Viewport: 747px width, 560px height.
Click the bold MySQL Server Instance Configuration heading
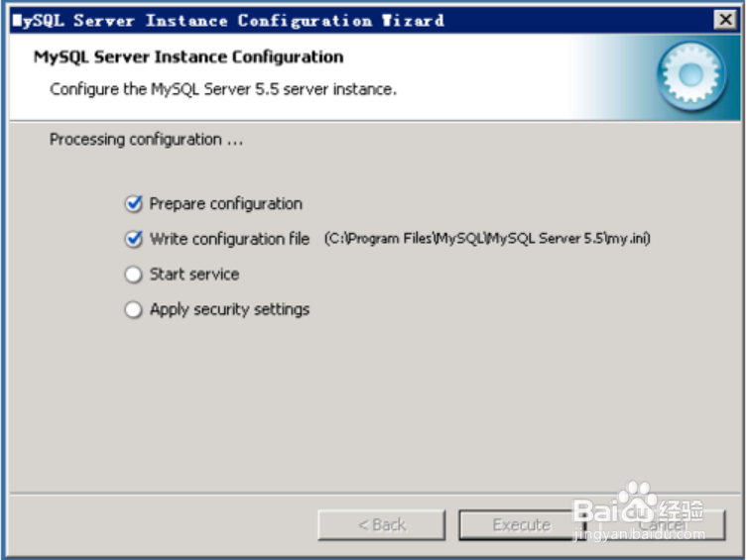click(x=188, y=56)
